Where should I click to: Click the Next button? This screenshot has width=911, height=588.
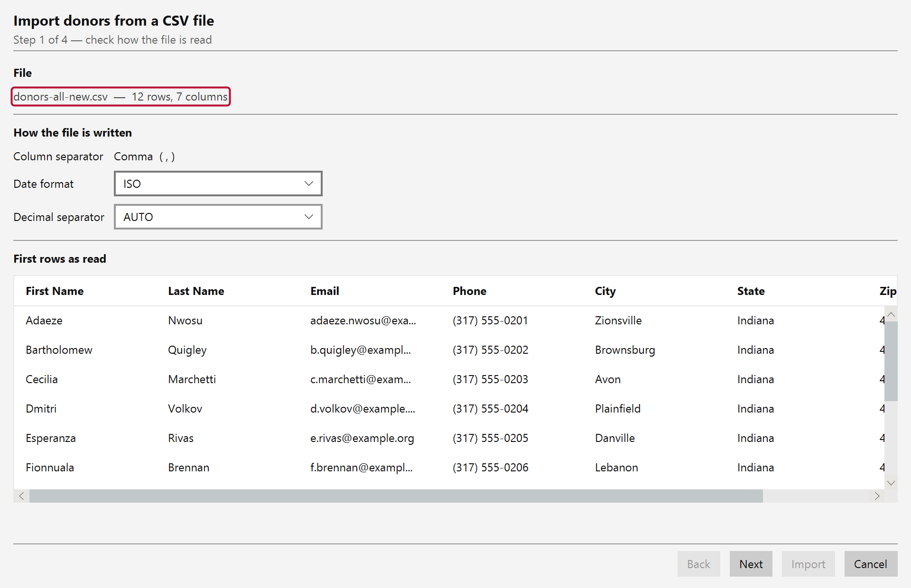click(x=751, y=564)
